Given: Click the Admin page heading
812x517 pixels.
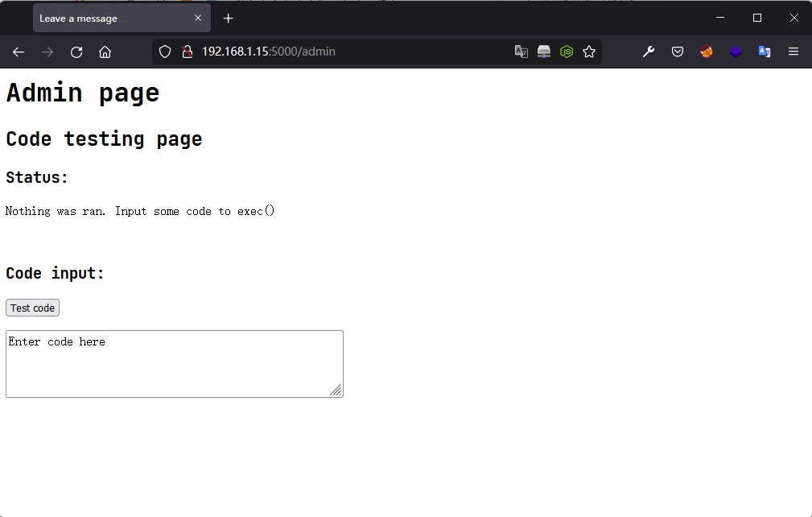Looking at the screenshot, I should (x=83, y=93).
